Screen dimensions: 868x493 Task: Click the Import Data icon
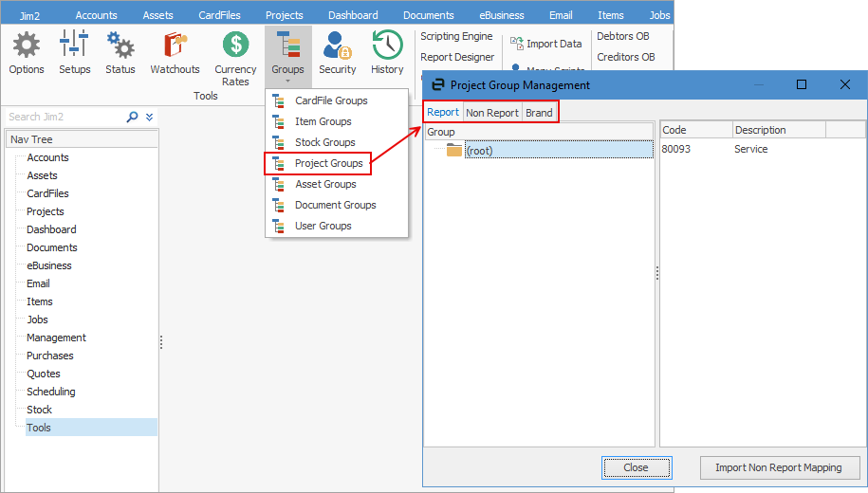[x=516, y=44]
